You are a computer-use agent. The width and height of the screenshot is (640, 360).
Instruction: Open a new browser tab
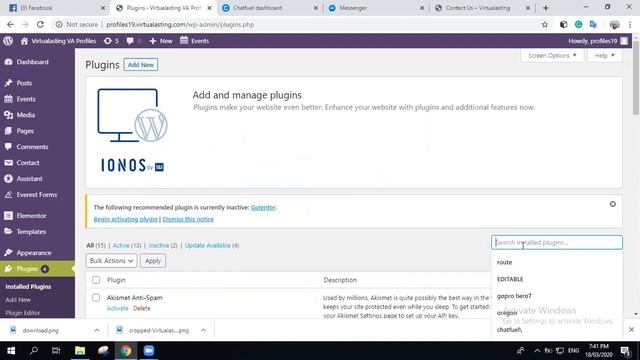(545, 8)
